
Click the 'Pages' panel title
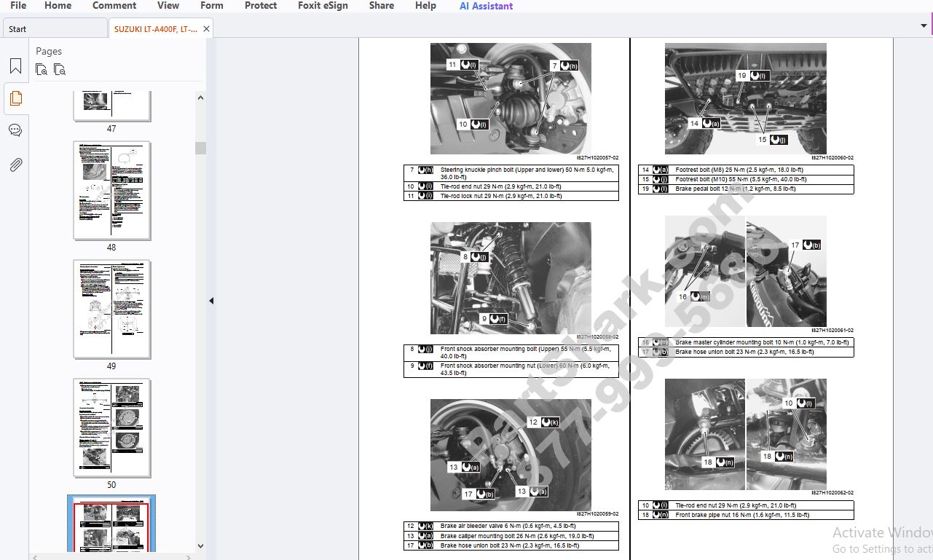tap(49, 51)
